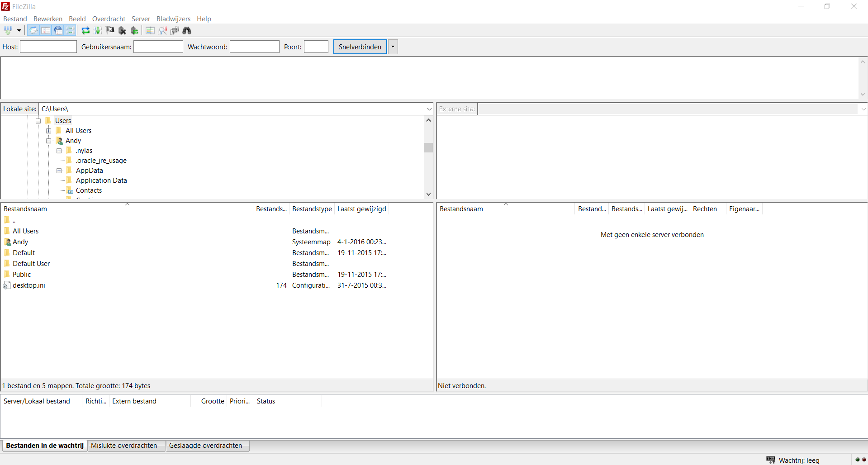The width and height of the screenshot is (868, 465).
Task: Sort local files by Laatst gewijzigd
Action: click(361, 209)
